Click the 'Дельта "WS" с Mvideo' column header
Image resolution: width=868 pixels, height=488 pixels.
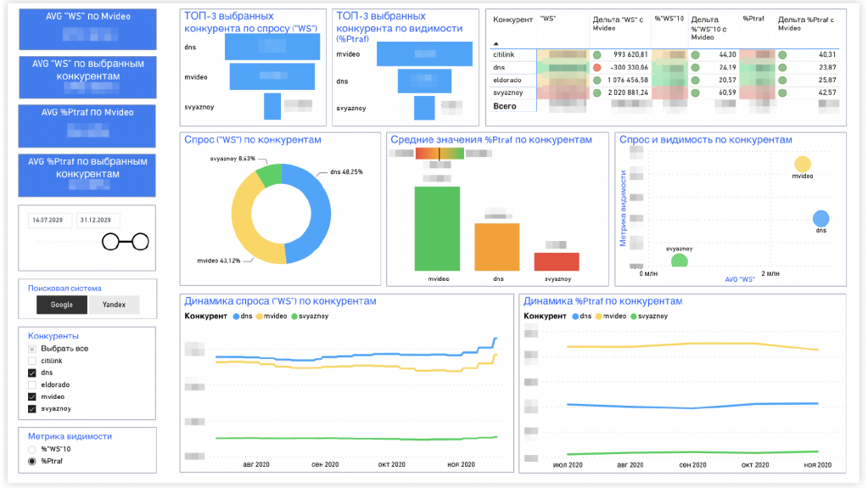[x=618, y=24]
